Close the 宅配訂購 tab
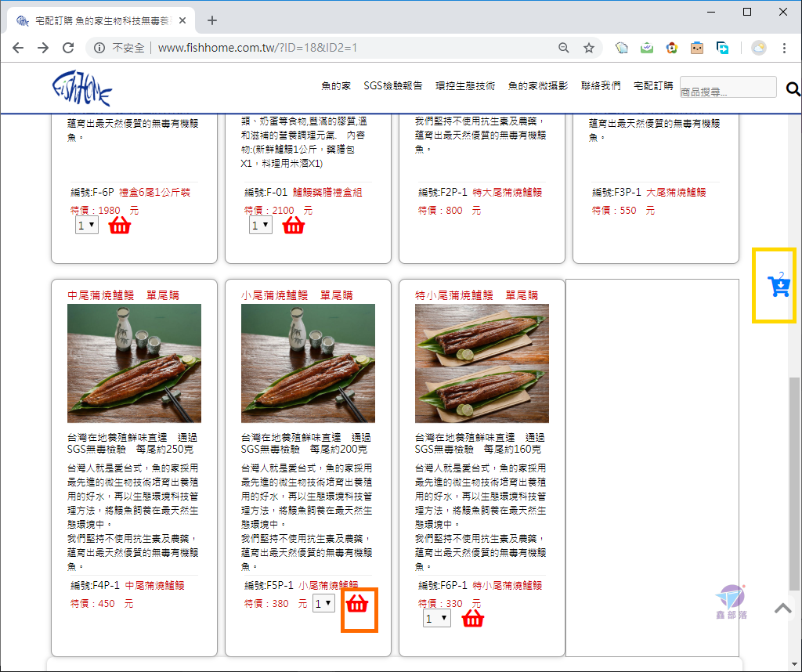 pyautogui.click(x=182, y=21)
